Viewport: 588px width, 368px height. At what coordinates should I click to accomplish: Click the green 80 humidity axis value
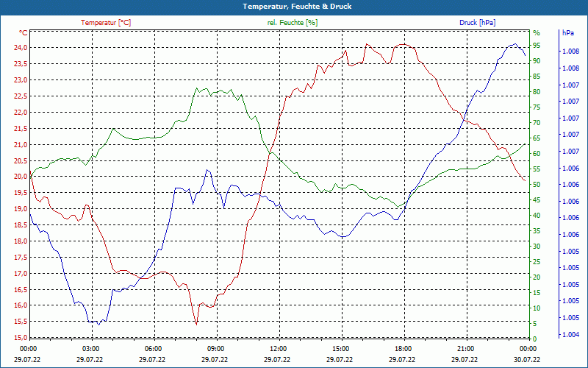point(537,92)
